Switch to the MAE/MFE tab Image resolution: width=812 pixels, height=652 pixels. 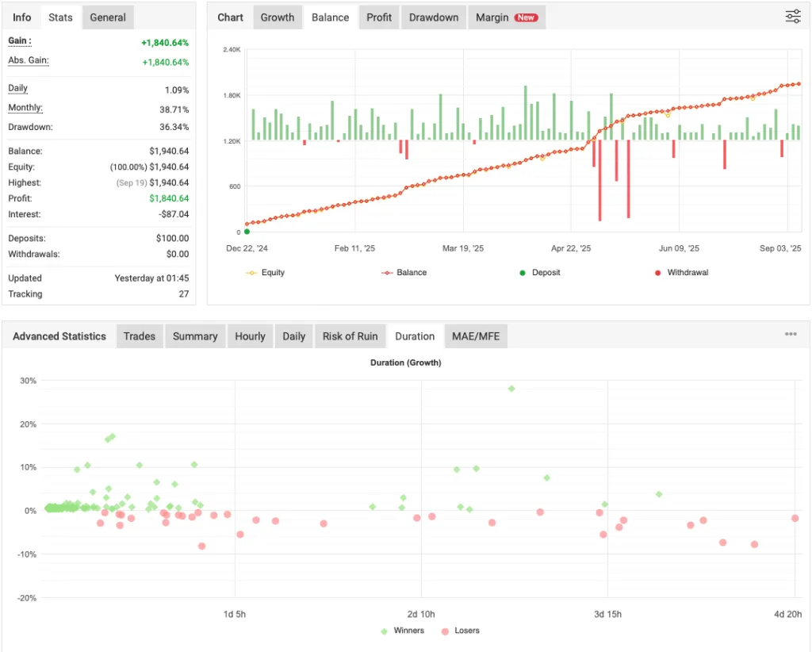(476, 336)
